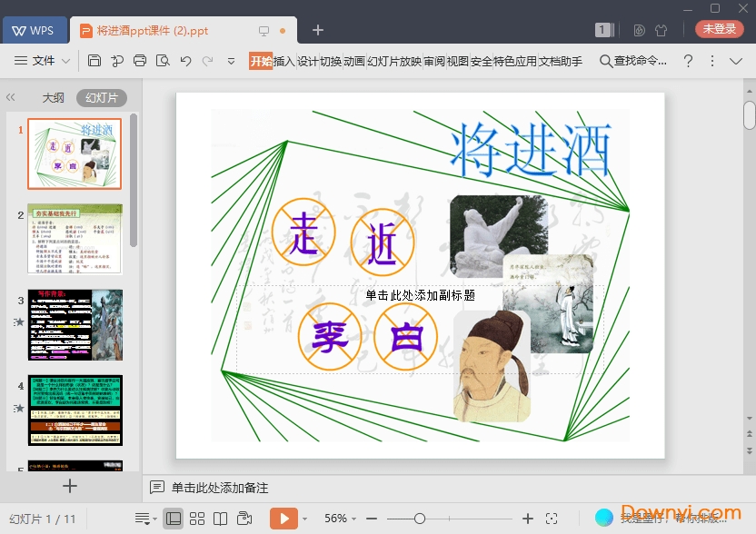Viewport: 756px width, 534px height.
Task: Select the Print Preview icon
Action: (164, 60)
